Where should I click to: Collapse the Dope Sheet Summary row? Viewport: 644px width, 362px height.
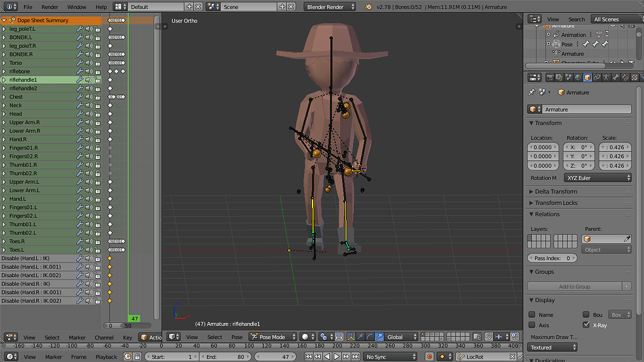[x=4, y=20]
